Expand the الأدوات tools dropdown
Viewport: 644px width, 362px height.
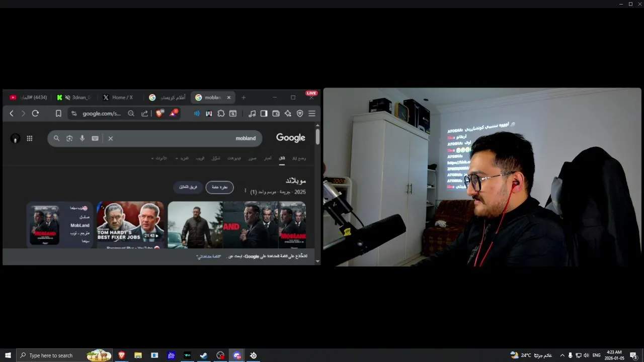(159, 158)
